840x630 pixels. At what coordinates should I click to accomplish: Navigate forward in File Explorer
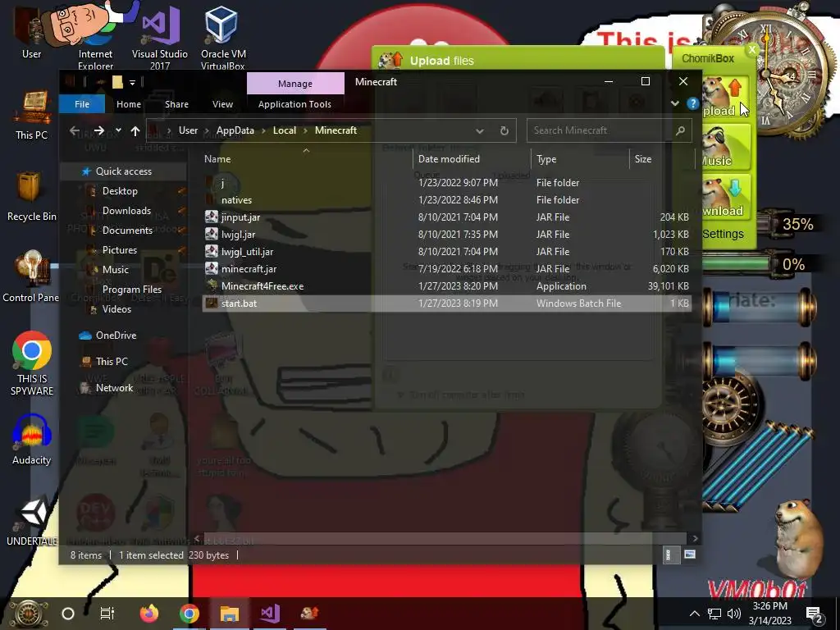99,130
